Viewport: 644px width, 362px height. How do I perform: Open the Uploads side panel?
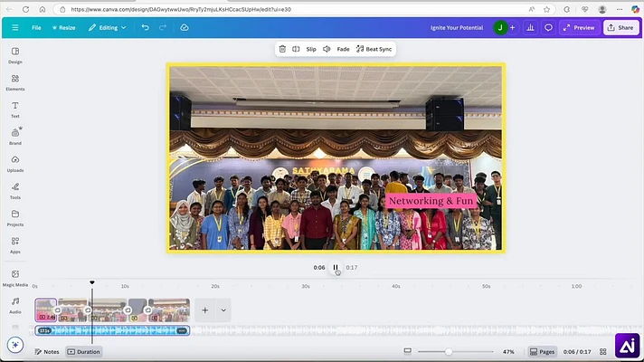click(15, 164)
